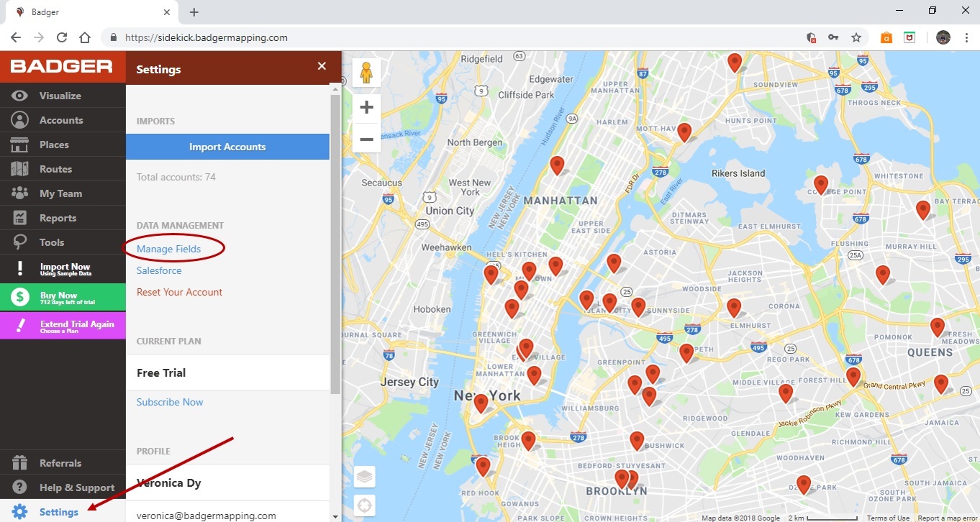Click Extend Trial Again button
980x522 pixels.
63,325
